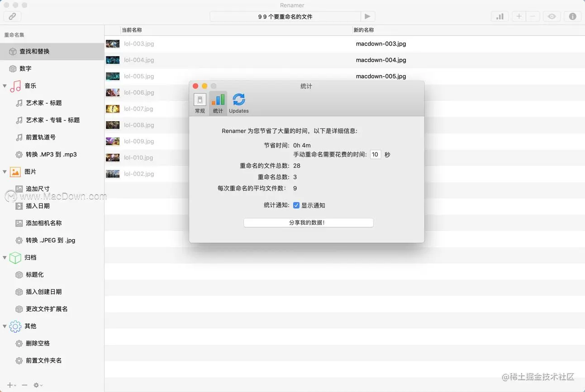
Task: Open the add renamer plus menu at sidebar bottom
Action: (11, 385)
